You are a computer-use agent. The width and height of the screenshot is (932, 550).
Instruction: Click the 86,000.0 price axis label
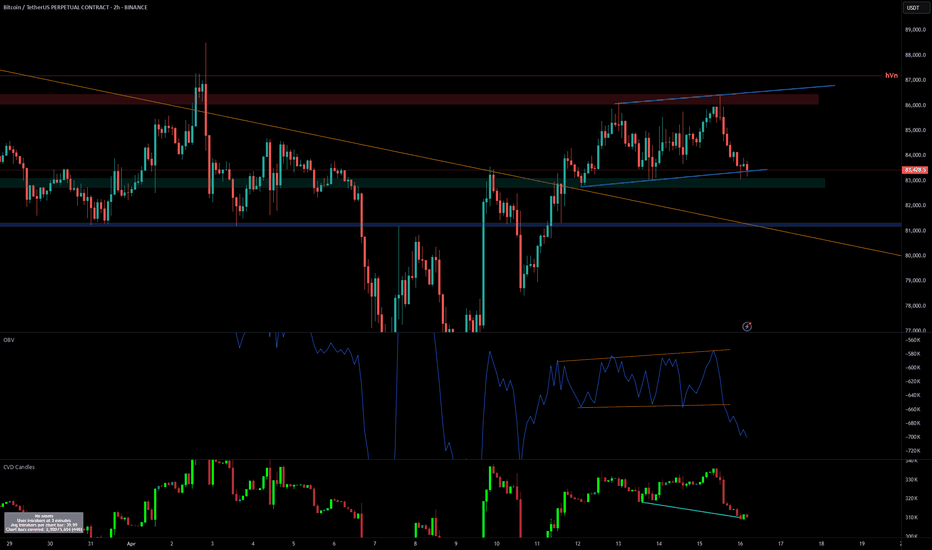[915, 105]
